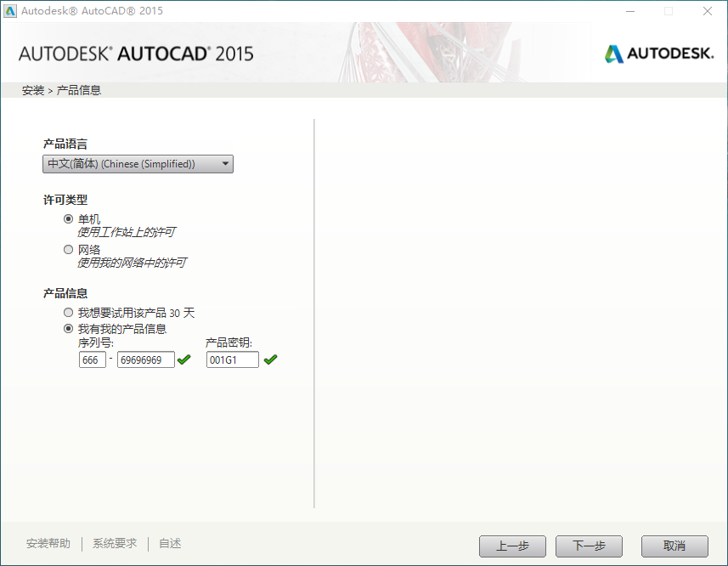Click the 下一步 button to continue
Screen dimensions: 728x566
(589, 546)
